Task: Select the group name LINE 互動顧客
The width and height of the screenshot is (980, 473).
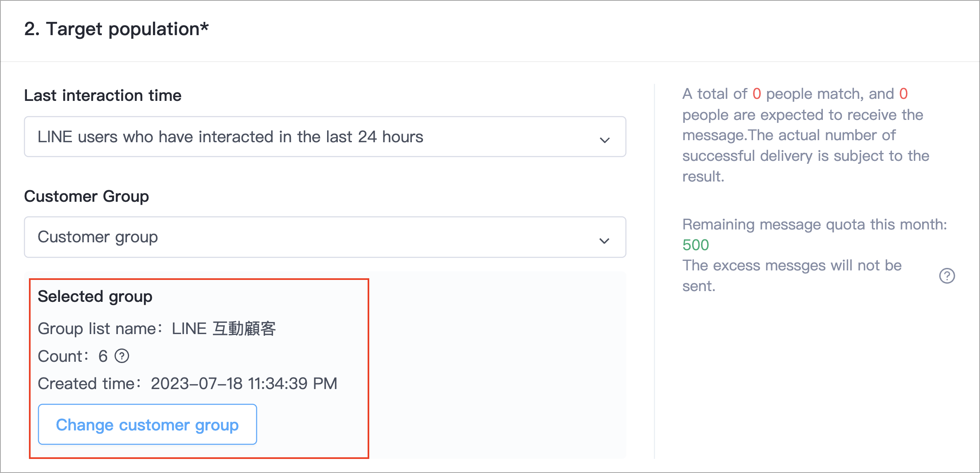Action: click(x=224, y=329)
